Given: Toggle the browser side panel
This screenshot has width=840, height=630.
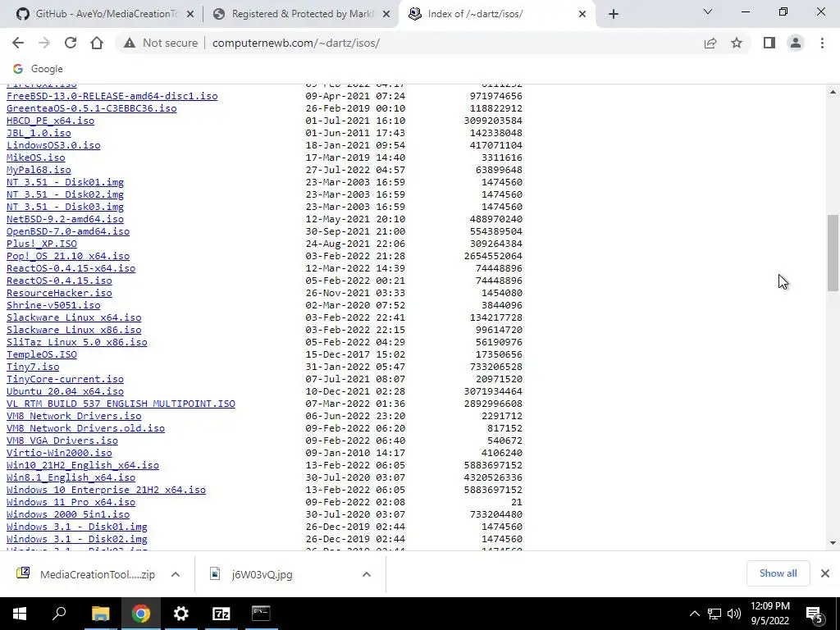Looking at the screenshot, I should pyautogui.click(x=769, y=43).
